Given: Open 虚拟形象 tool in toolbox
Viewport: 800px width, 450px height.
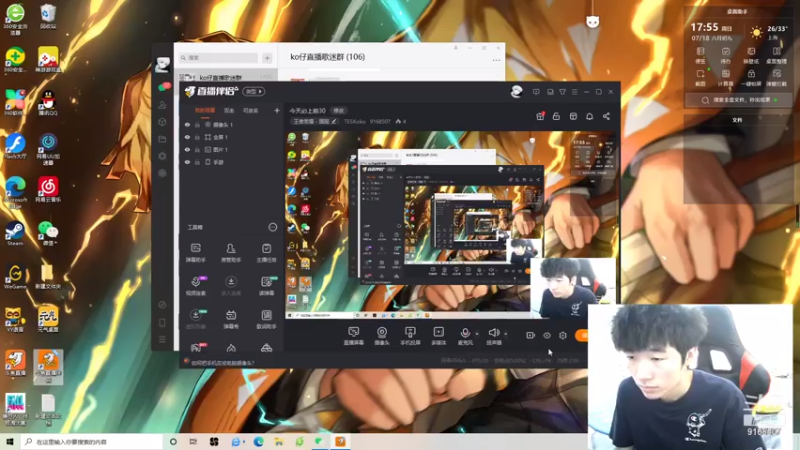Looking at the screenshot, I should click(x=195, y=319).
